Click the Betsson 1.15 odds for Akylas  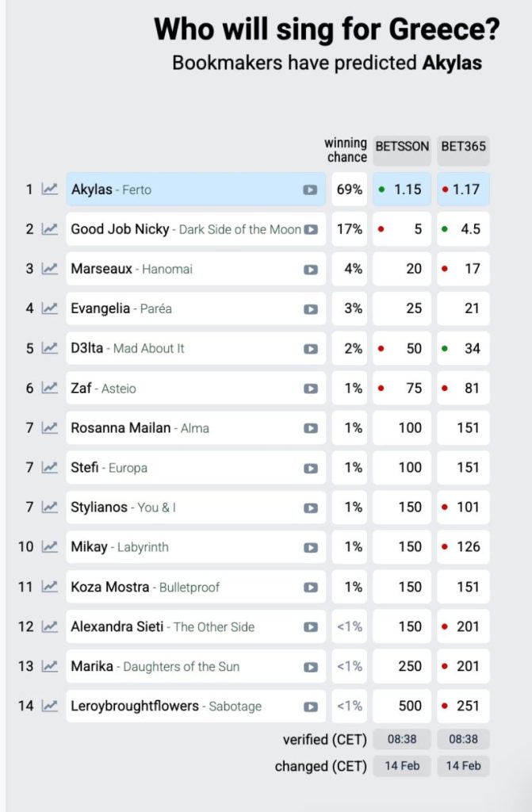click(402, 190)
